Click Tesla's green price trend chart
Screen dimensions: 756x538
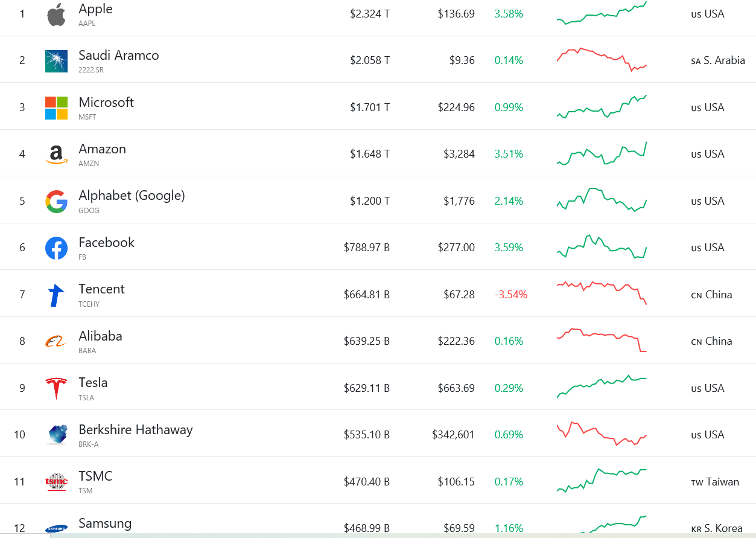[x=602, y=387]
